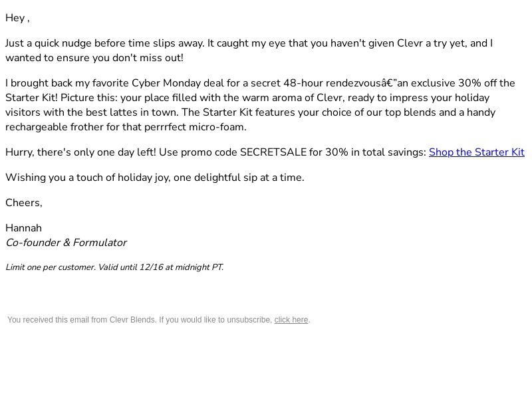Click the Hannah signature name

point(23,228)
